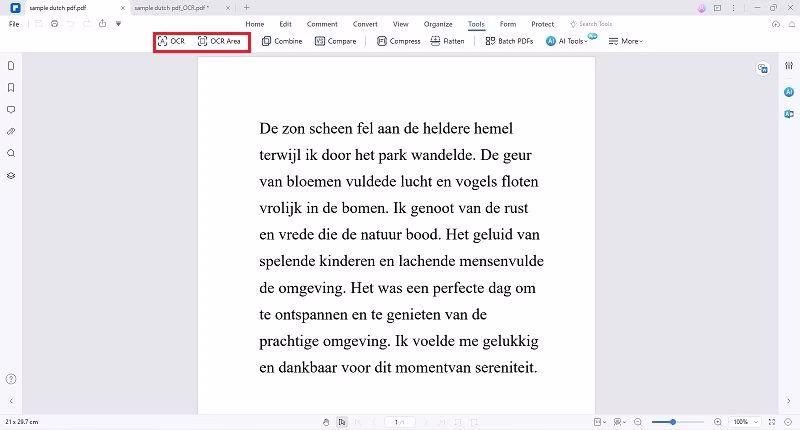Select the Tools tab
This screenshot has width=800, height=430.
click(476, 24)
